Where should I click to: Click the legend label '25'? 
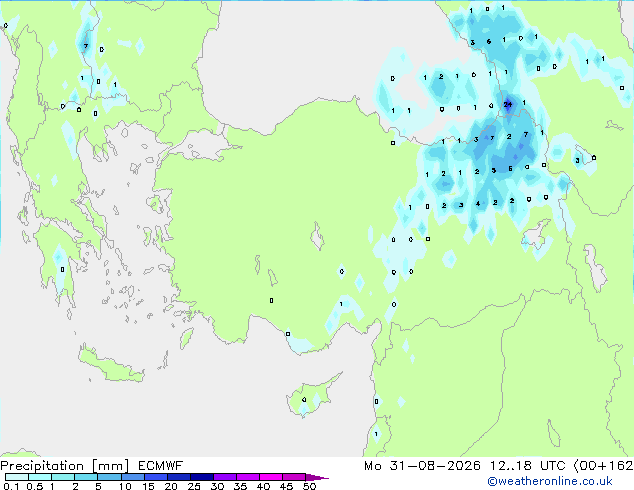pos(194,486)
